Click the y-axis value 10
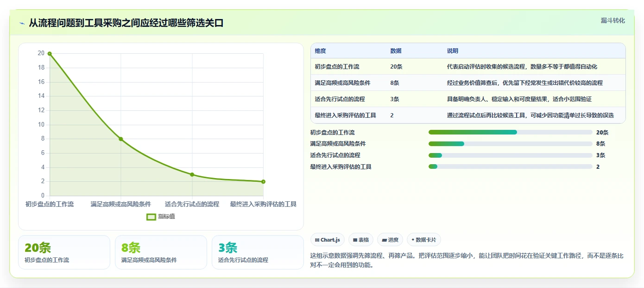The image size is (644, 288). click(41, 124)
